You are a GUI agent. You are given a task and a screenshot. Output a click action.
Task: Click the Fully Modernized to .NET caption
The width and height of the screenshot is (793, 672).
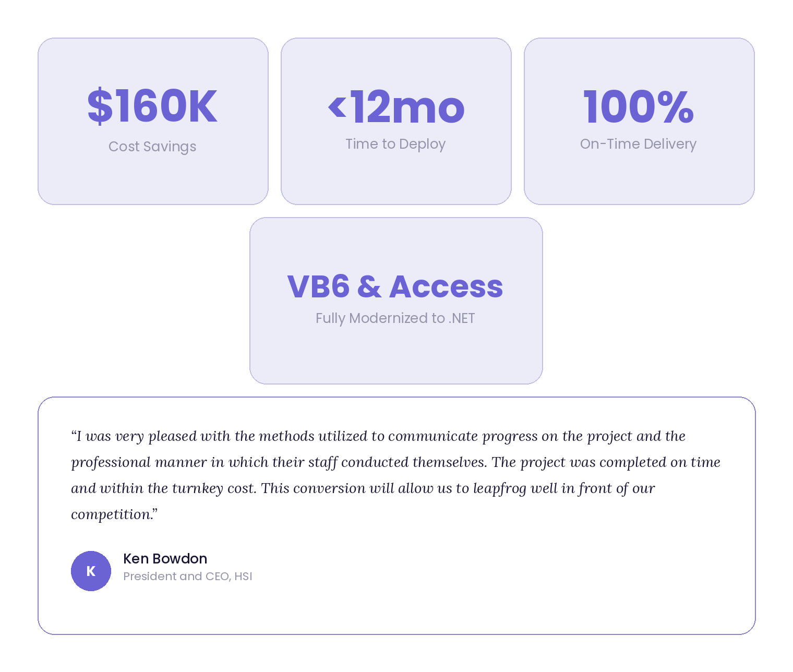[x=395, y=318]
